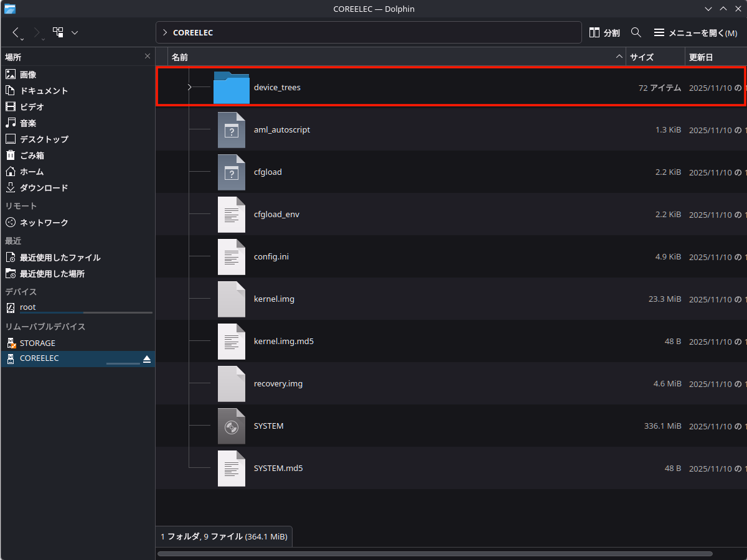Click SYSTEM.md5 file name
The image size is (747, 560).
tap(278, 469)
